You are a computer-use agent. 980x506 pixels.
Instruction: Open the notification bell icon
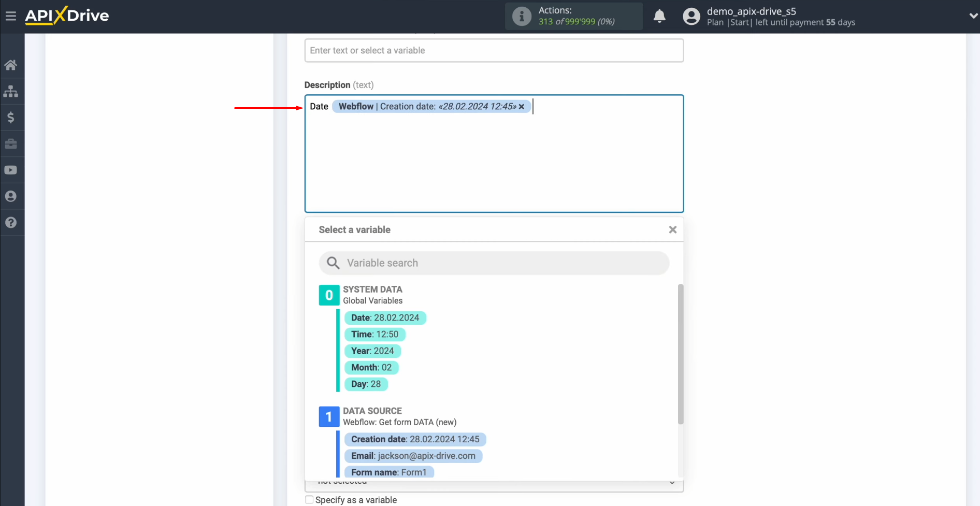[x=659, y=16]
